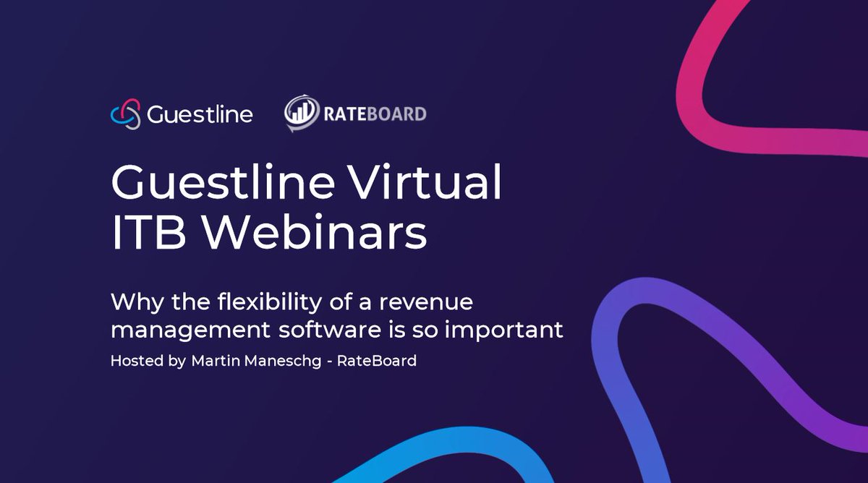This screenshot has height=483, width=868.
Task: Click 'Hosted by Martin Maneschg - RateBoard' text
Action: 263,360
